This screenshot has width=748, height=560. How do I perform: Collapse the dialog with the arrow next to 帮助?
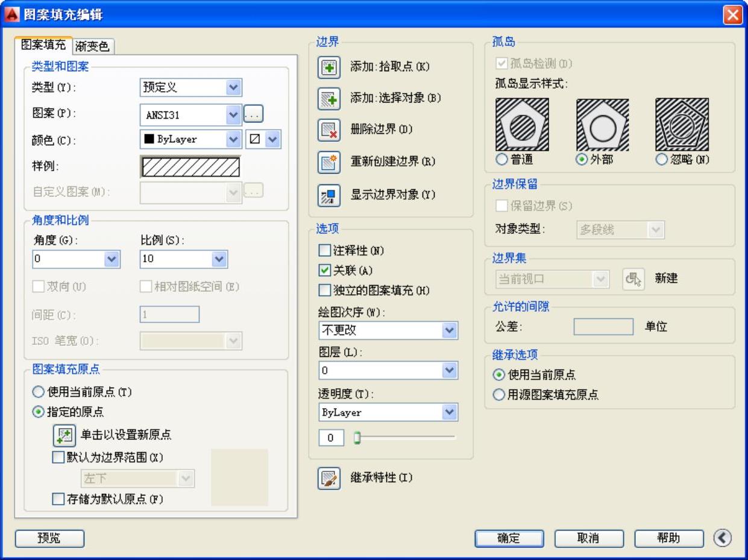tap(722, 538)
